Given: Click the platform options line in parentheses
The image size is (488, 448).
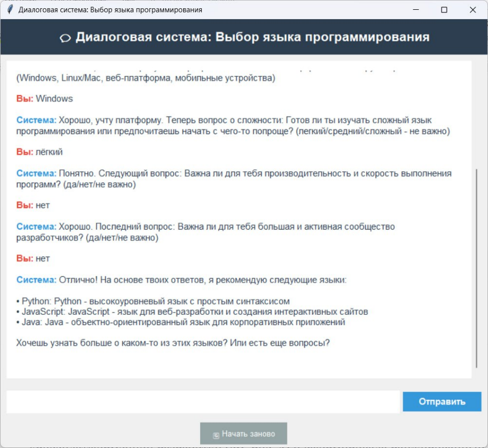Looking at the screenshot, I should (x=146, y=78).
